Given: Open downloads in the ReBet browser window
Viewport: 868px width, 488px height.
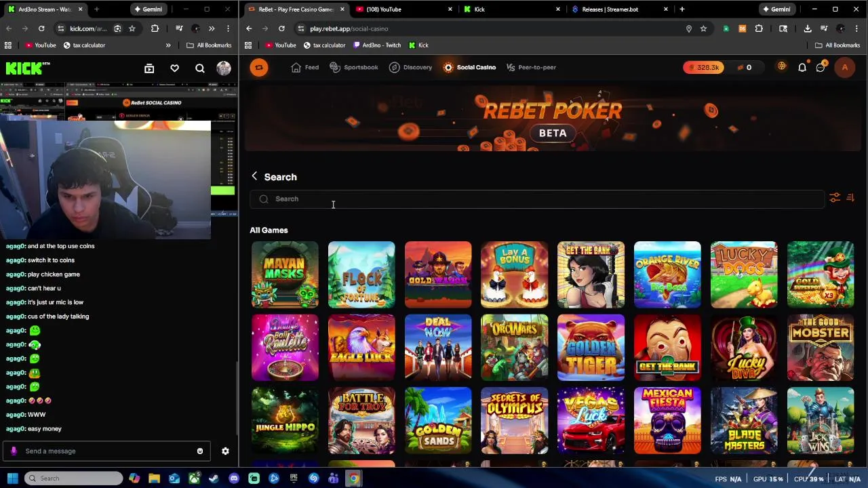Looking at the screenshot, I should (x=808, y=28).
